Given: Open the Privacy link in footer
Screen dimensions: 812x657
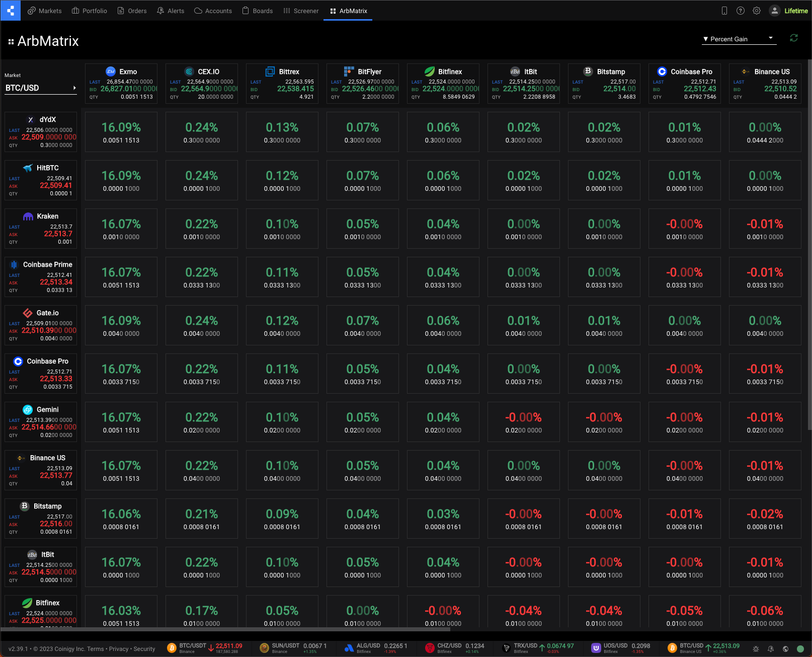Looking at the screenshot, I should point(119,649).
